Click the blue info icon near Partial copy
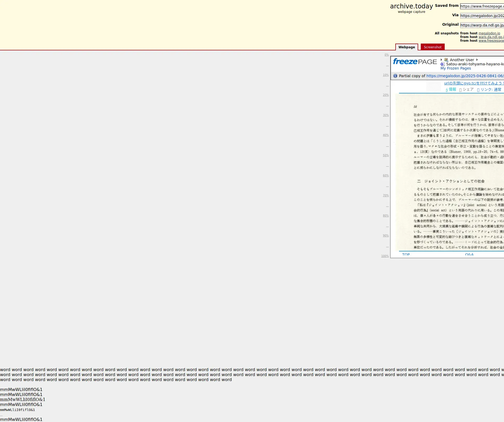This screenshot has height=422, width=504. [395, 76]
